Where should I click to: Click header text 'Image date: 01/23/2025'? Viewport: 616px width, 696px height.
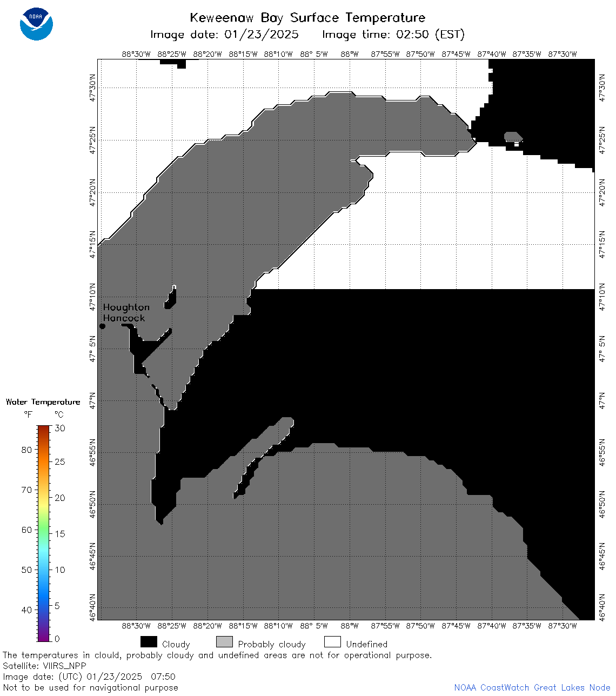[224, 35]
